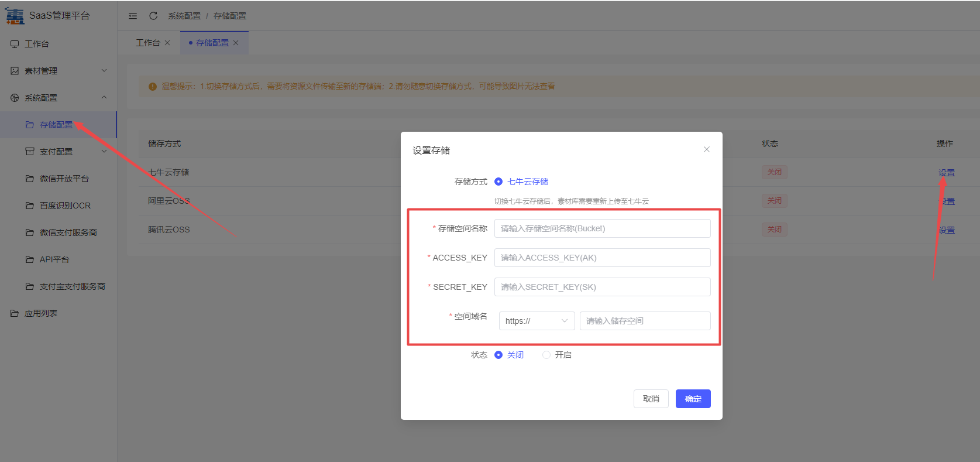Open the https:// protocol dropdown
The width and height of the screenshot is (980, 462).
(537, 321)
